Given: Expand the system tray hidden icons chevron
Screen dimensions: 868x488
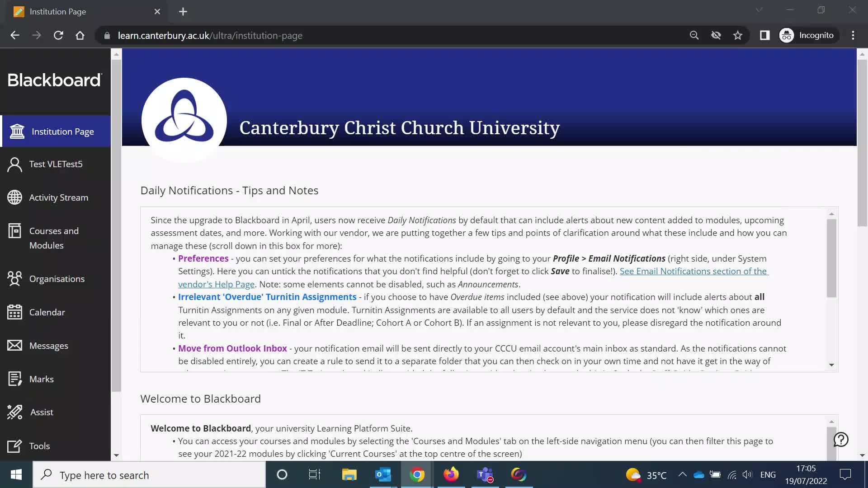Looking at the screenshot, I should click(682, 474).
